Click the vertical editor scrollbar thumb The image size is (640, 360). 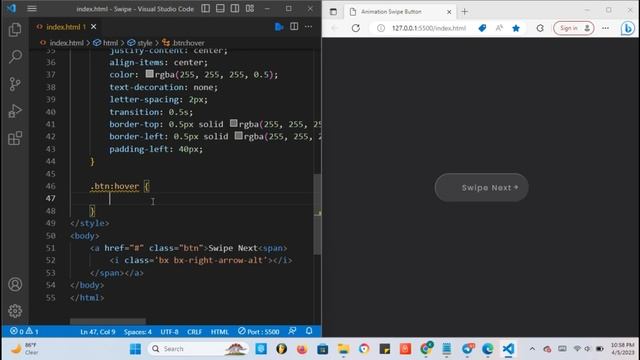[317, 214]
